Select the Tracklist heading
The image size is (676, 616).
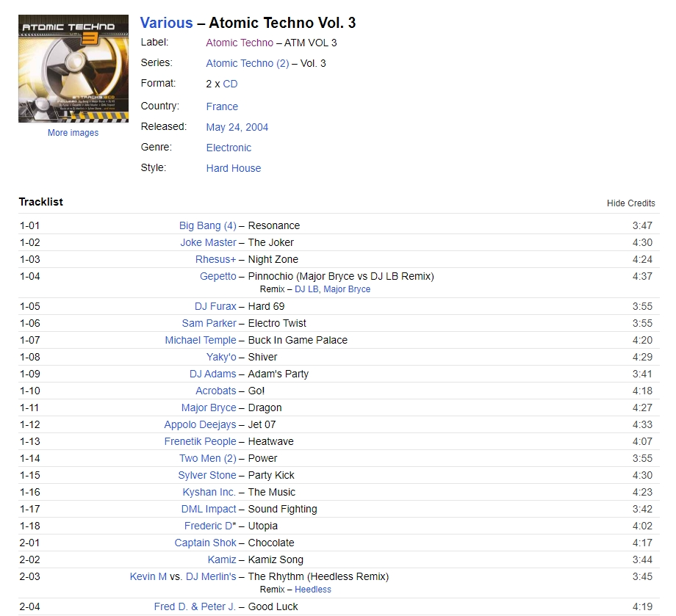(41, 202)
